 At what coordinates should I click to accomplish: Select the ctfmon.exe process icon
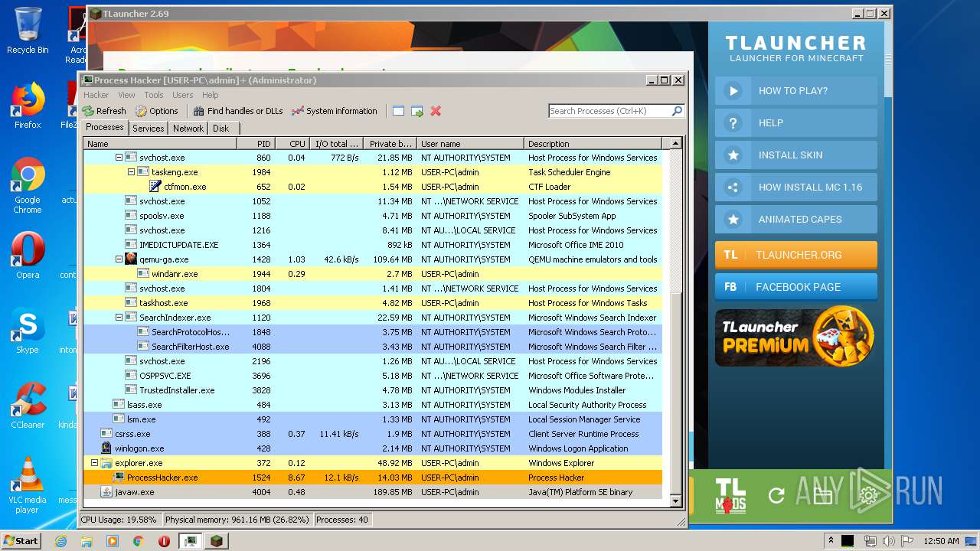click(x=155, y=187)
